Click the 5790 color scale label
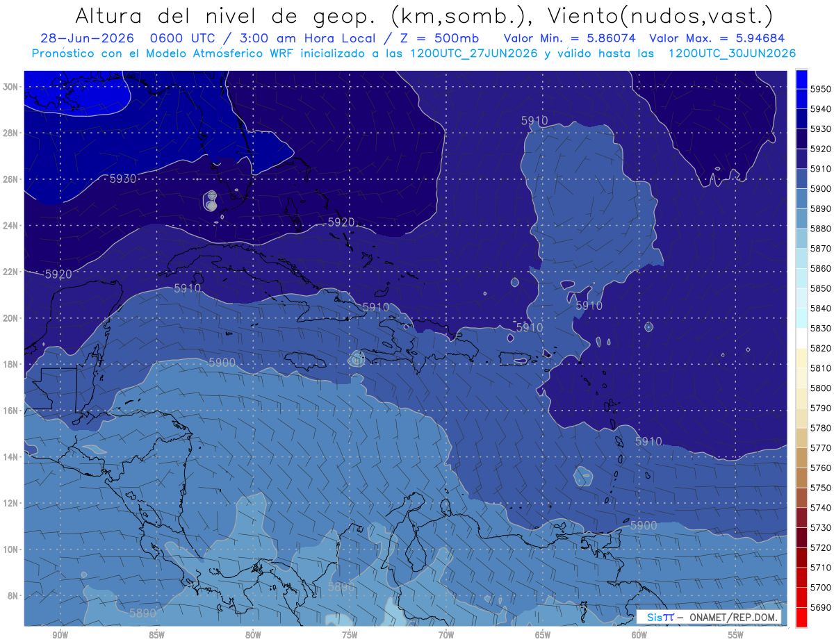 tap(821, 408)
